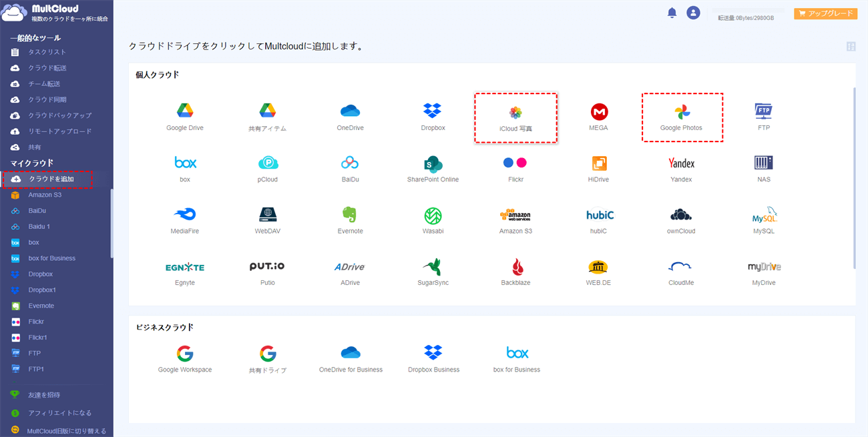868x437 pixels.
Task: Select the MyDrive cloud
Action: point(764,272)
